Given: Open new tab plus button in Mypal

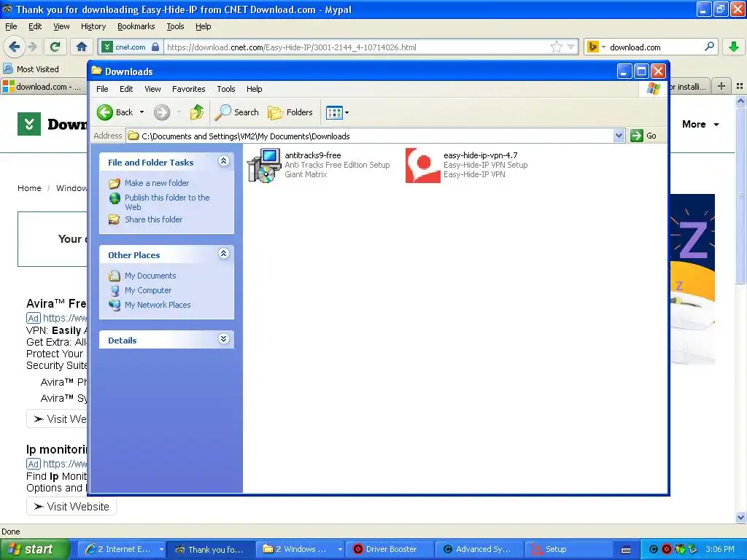Looking at the screenshot, I should tap(721, 86).
